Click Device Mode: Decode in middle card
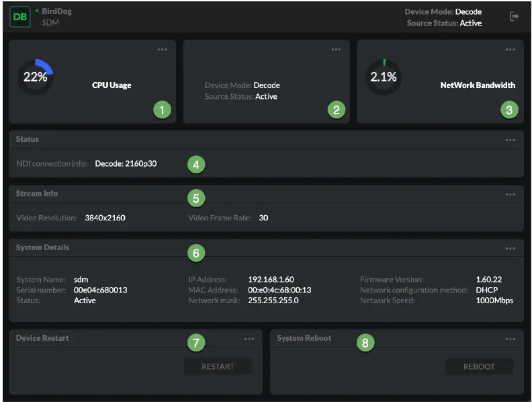 pyautogui.click(x=242, y=85)
